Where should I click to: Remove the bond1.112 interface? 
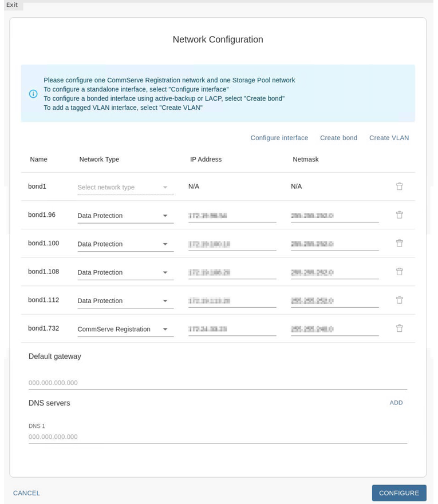click(x=399, y=299)
